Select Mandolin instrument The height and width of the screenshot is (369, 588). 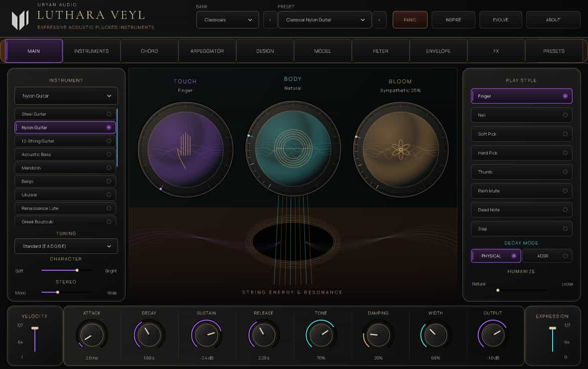tap(65, 168)
